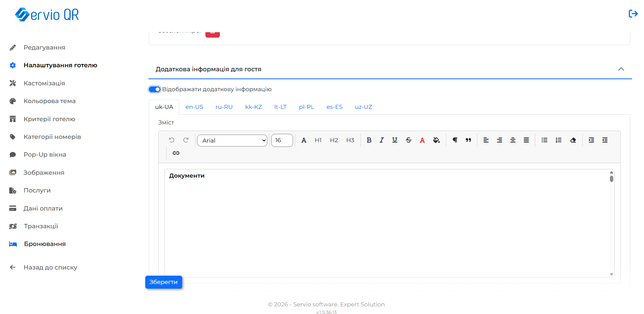Open the Arial font family dropdown
The height and width of the screenshot is (314, 644).
[232, 140]
